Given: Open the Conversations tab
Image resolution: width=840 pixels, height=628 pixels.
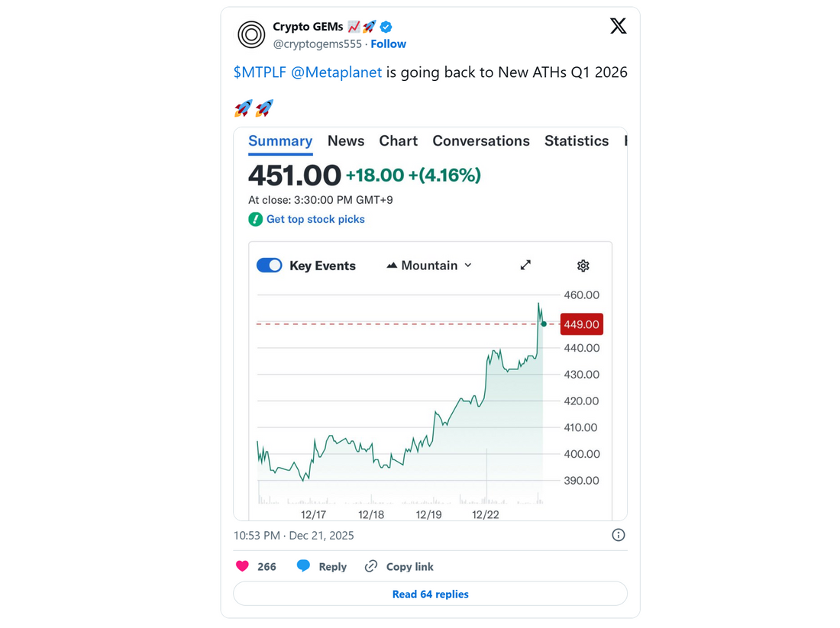Looking at the screenshot, I should coord(481,140).
